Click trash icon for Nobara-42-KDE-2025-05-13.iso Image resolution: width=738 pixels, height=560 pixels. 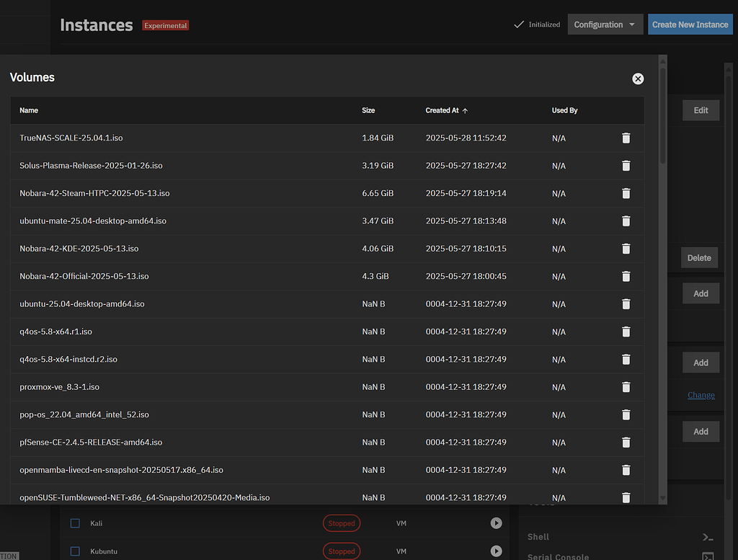[626, 249]
